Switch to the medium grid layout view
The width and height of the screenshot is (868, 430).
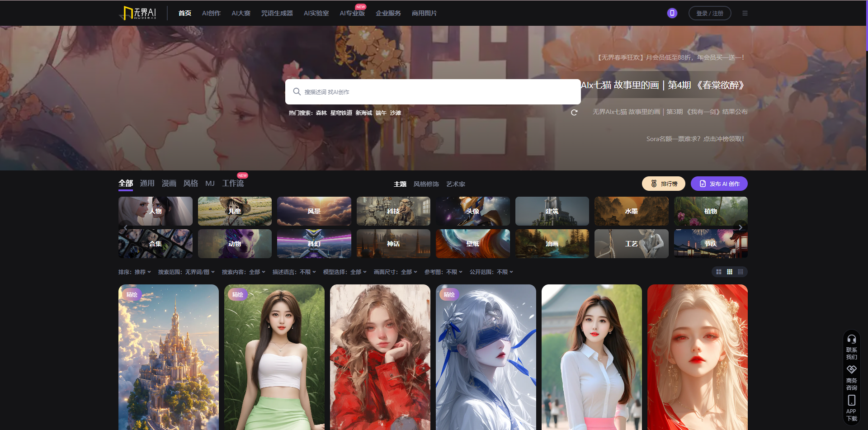[730, 272]
